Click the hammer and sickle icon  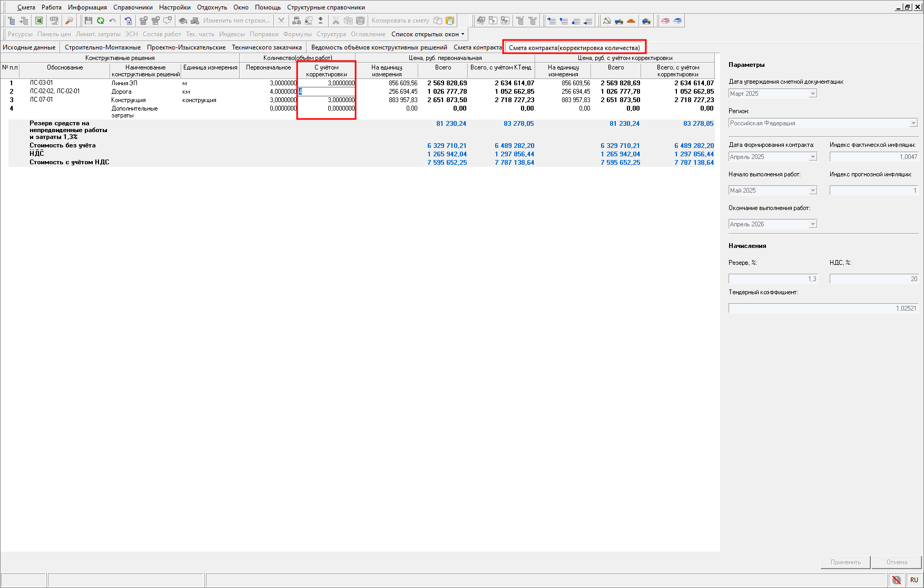pos(607,21)
